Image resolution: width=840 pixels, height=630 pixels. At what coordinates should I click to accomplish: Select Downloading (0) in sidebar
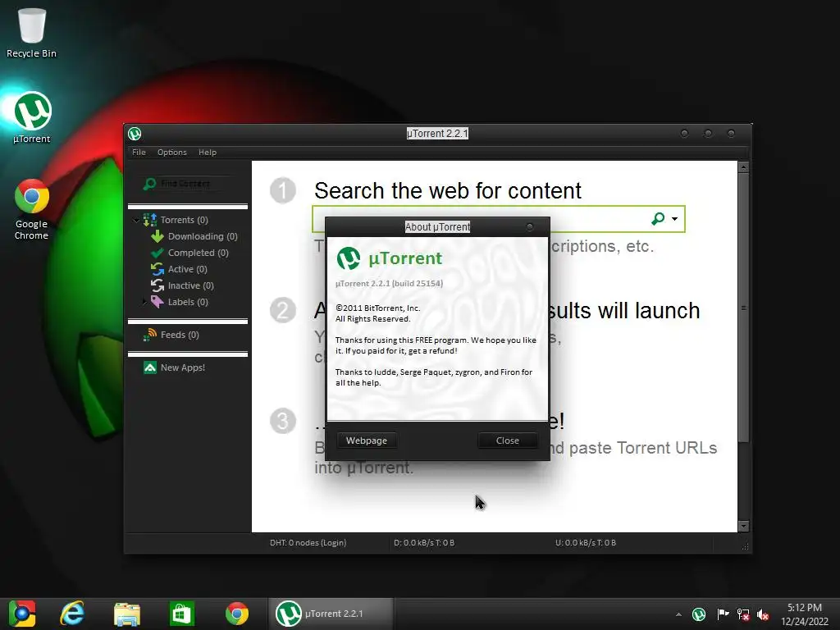tap(203, 236)
